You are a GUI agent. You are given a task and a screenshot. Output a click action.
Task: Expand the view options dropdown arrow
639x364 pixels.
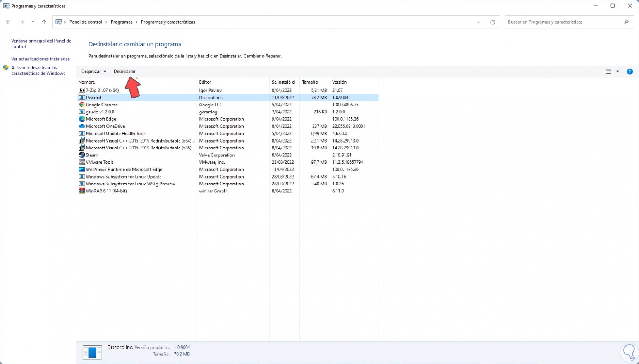(x=618, y=72)
